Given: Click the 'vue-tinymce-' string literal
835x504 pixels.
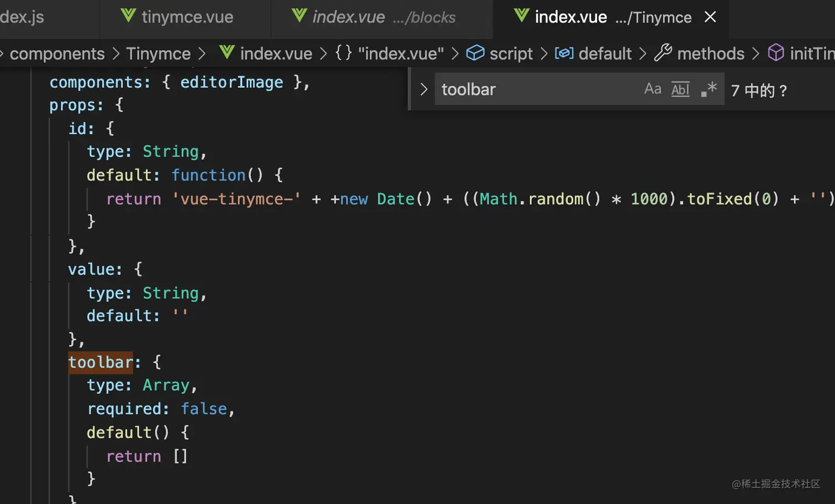Looking at the screenshot, I should coord(236,199).
